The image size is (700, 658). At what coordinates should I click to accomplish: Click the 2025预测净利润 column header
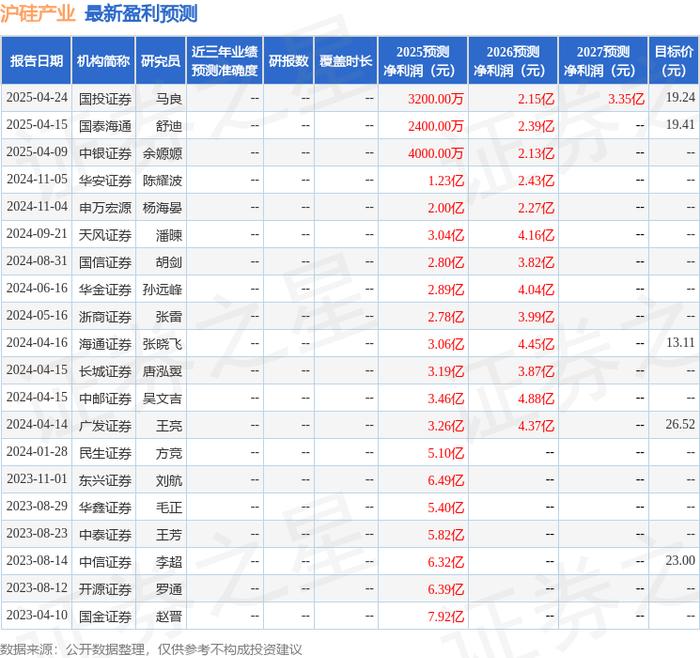tap(423, 61)
